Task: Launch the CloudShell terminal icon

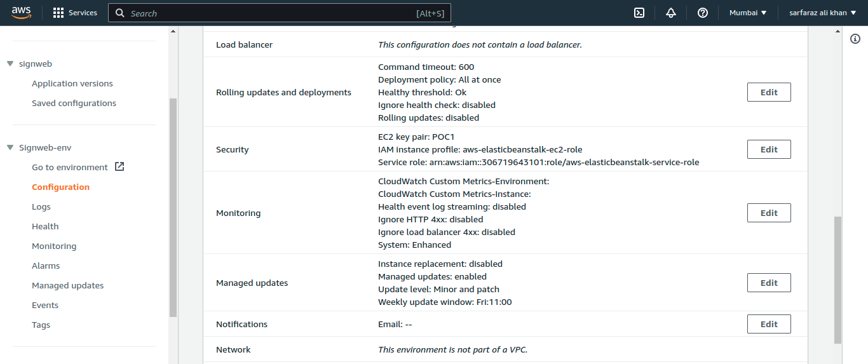Action: pos(640,13)
